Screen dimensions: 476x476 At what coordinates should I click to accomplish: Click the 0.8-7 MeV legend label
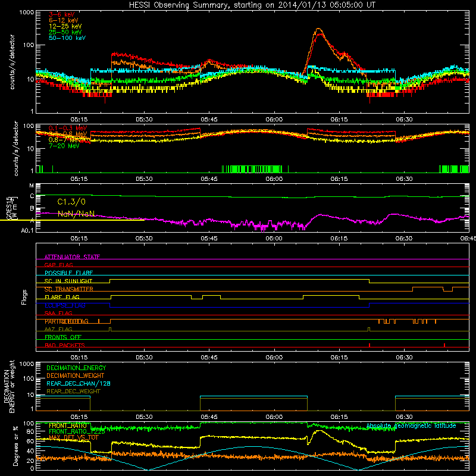65,140
